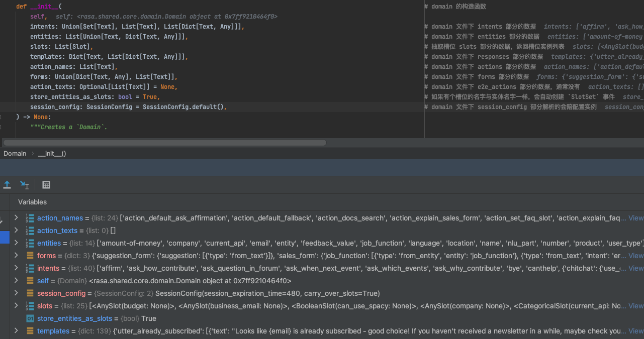Viewport: 644px width, 339px height.
Task: Click the Step Out up-arrow icon
Action: [7, 185]
